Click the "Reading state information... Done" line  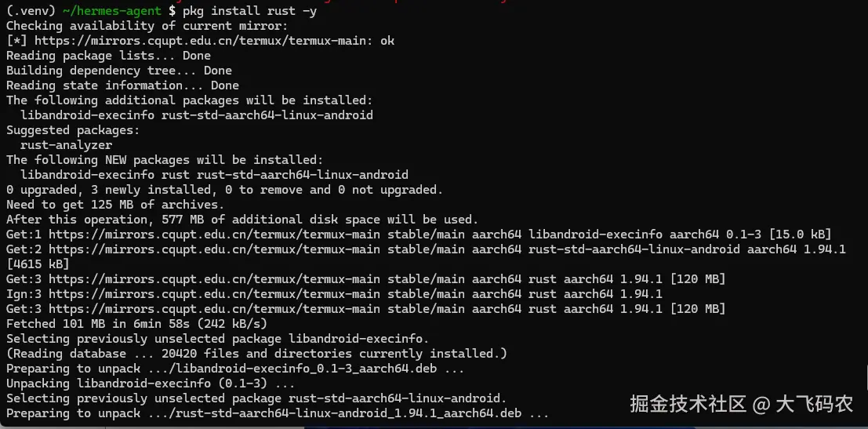(122, 85)
